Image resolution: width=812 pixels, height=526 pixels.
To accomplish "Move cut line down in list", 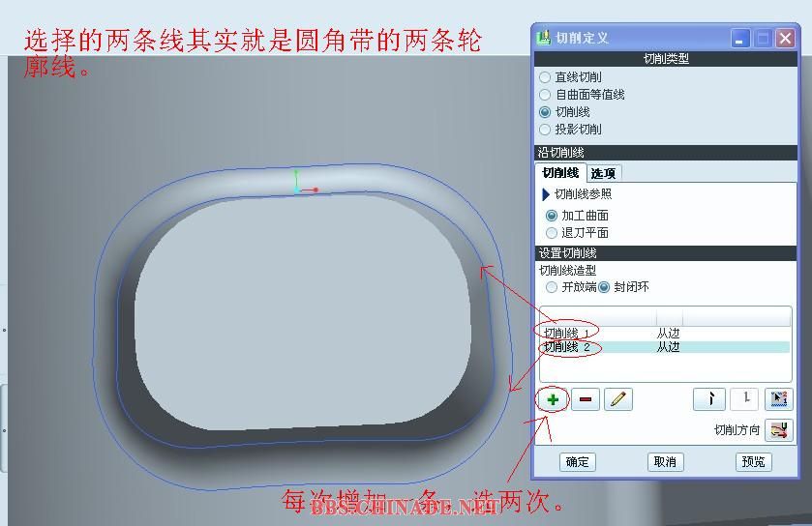I will point(744,398).
